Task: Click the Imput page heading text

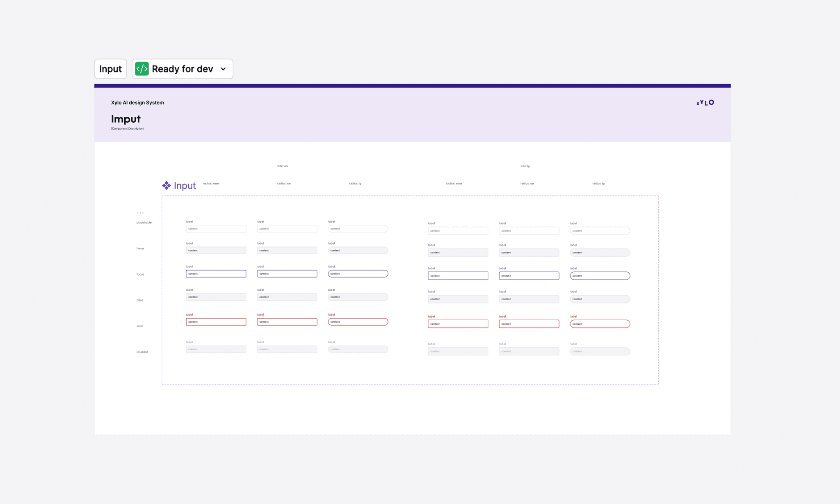Action: (126, 119)
